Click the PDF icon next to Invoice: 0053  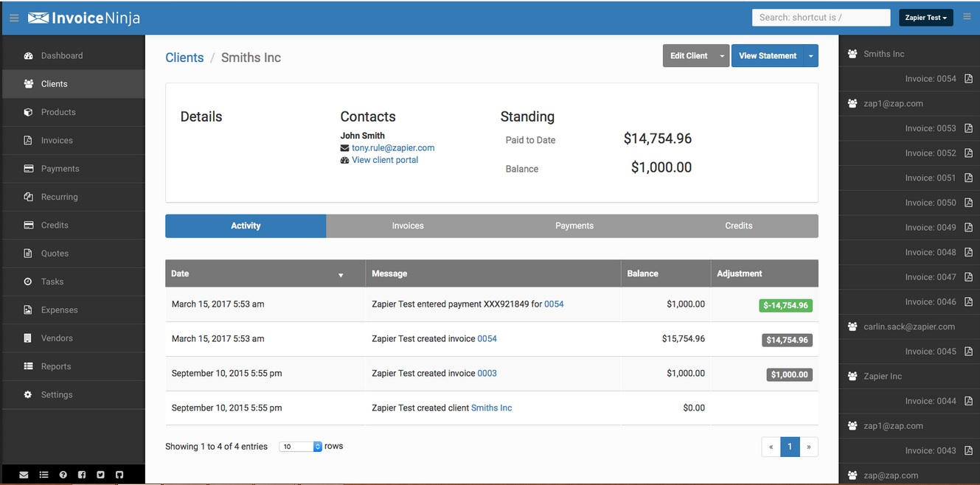(x=969, y=128)
